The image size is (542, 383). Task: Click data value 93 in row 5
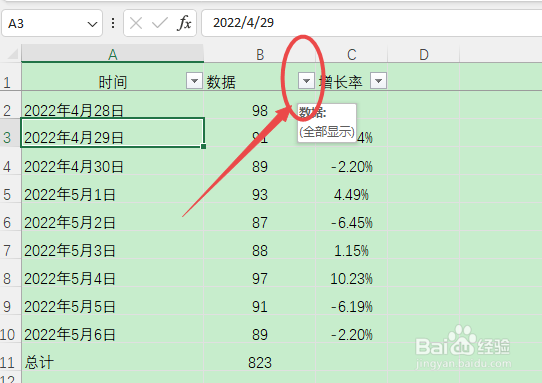point(260,195)
